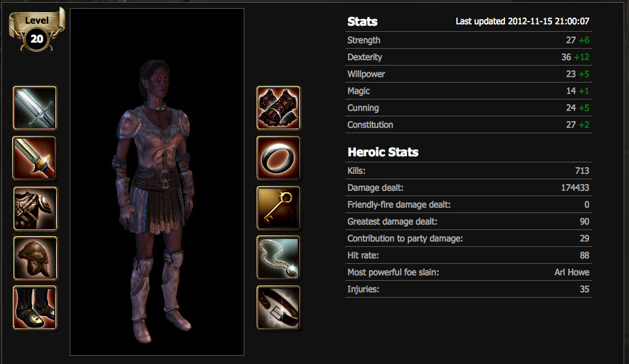
Task: Select the leather helmet slot icon
Action: click(35, 258)
